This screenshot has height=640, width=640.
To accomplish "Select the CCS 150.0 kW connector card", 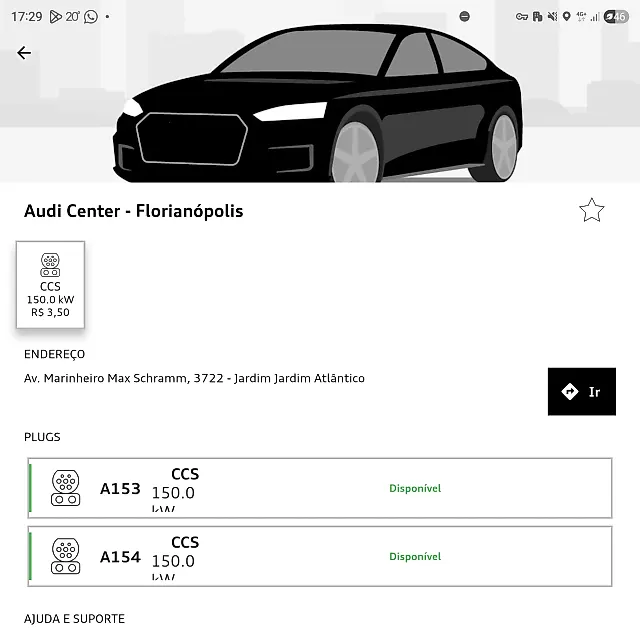I will pos(50,284).
